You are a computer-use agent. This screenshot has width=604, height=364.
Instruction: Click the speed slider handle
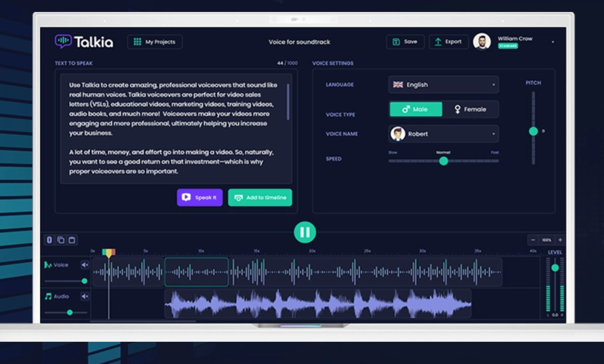tap(444, 161)
